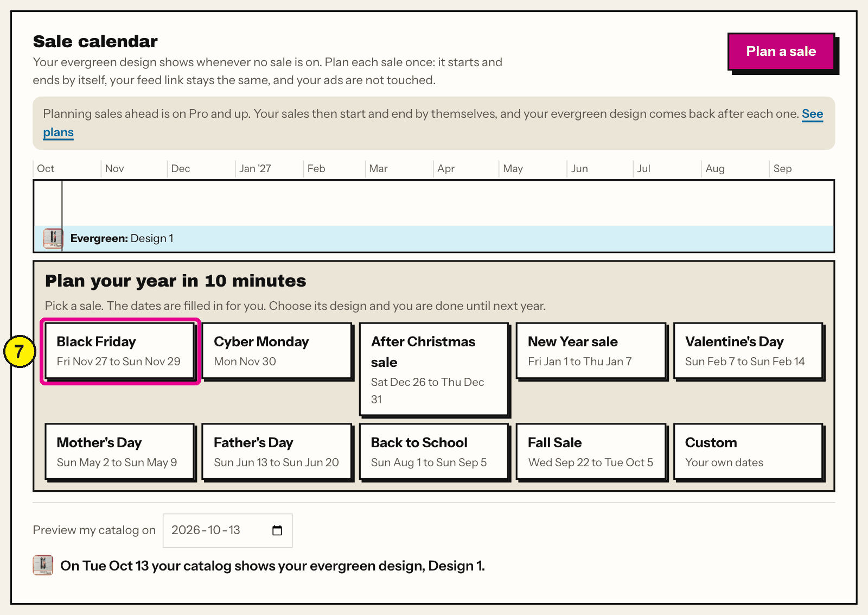868x615 pixels.
Task: Pick the Father's Day sale card
Action: click(277, 452)
